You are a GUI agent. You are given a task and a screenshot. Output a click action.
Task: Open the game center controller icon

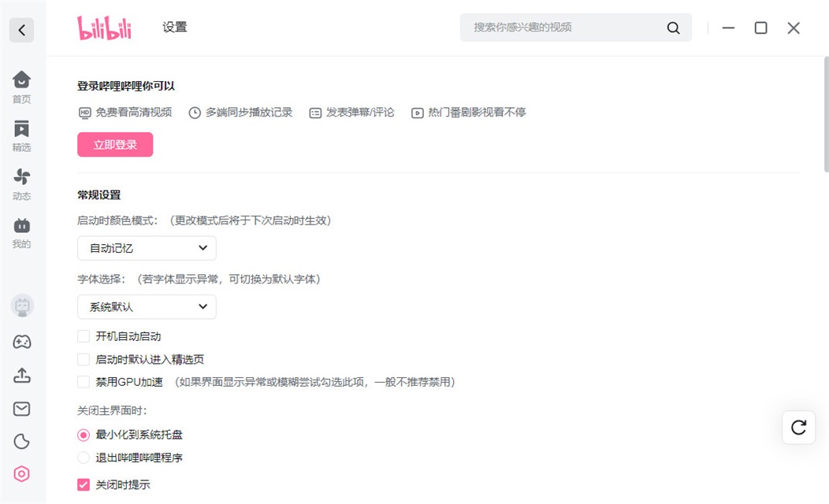(22, 342)
